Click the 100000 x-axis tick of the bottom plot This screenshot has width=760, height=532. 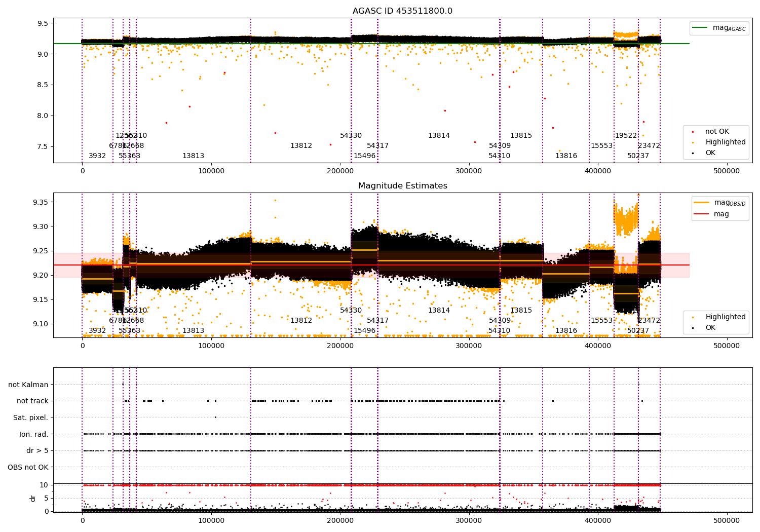click(211, 520)
